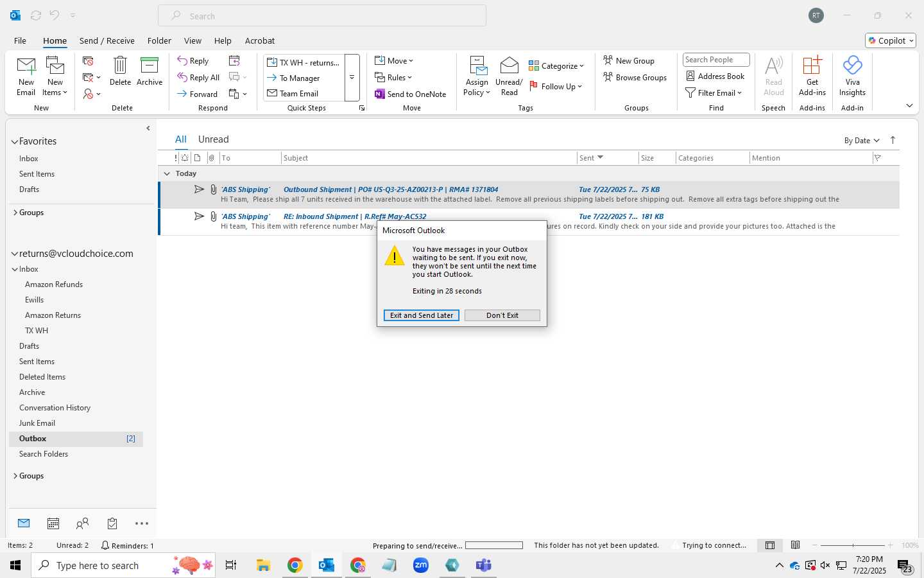This screenshot has height=578, width=924.
Task: Switch to People view icon
Action: coord(83,523)
